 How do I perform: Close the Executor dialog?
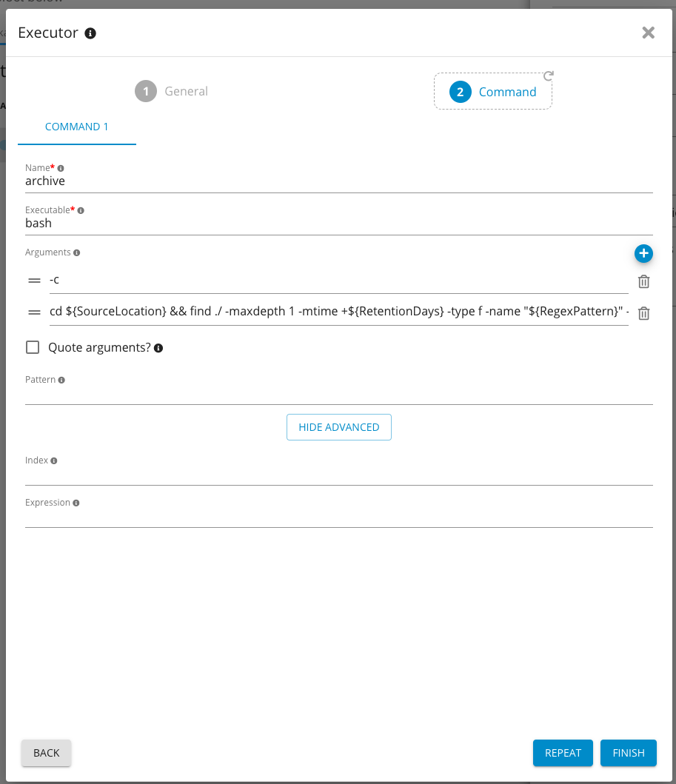coord(648,33)
